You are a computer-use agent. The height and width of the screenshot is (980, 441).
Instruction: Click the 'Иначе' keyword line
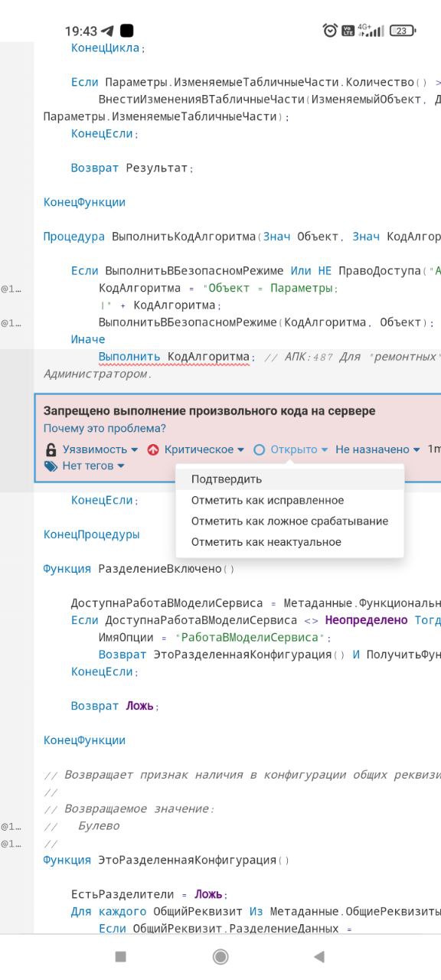coord(88,339)
